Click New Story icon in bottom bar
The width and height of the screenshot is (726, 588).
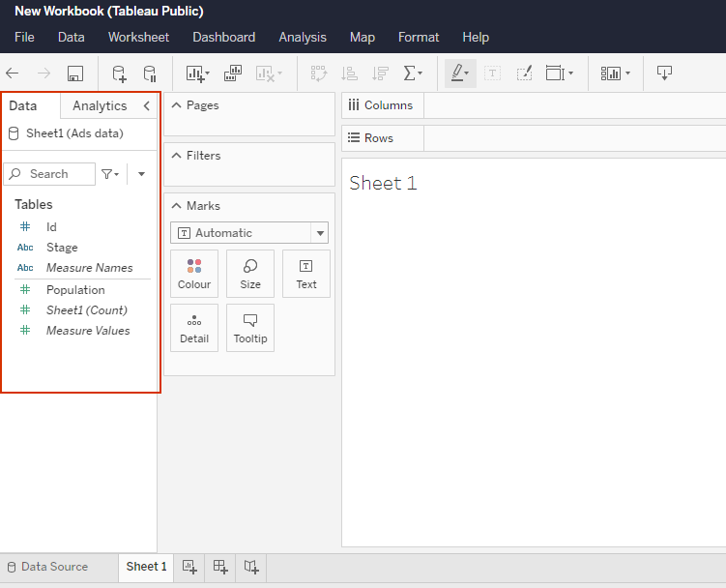(251, 567)
